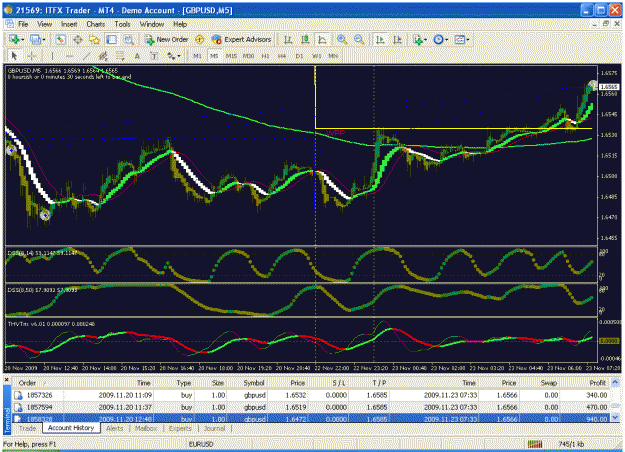Switch to the Alerts tab
625x452 pixels.
pyautogui.click(x=114, y=428)
